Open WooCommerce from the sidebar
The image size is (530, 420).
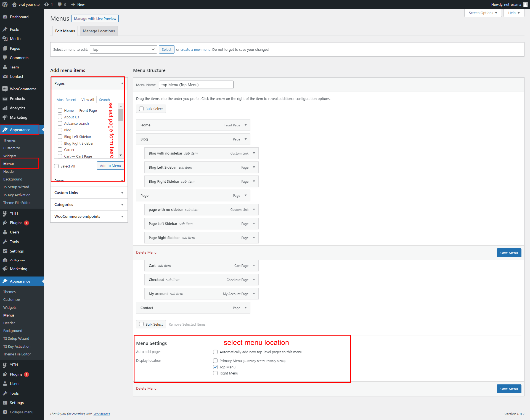tap(23, 89)
